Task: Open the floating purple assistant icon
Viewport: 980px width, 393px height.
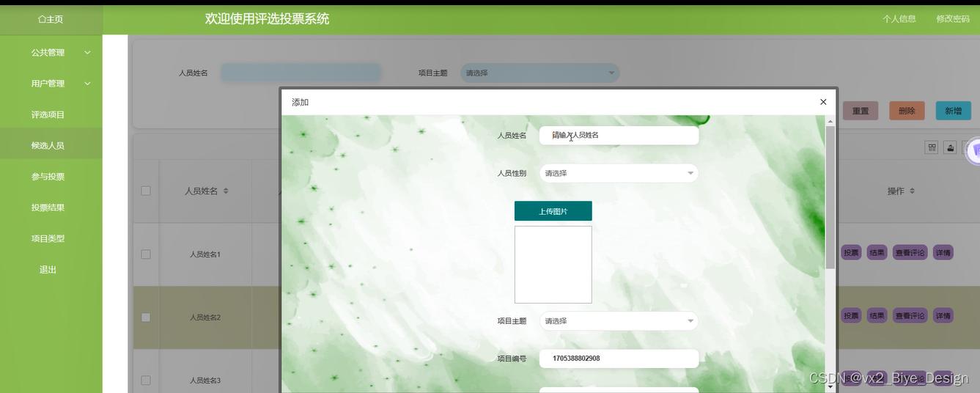Action: click(974, 152)
